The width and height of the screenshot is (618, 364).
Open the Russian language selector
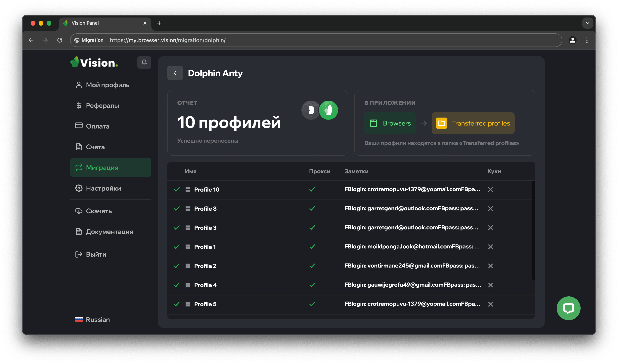coord(92,319)
